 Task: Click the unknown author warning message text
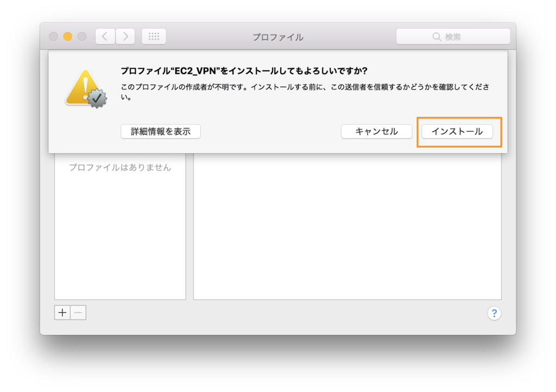pos(305,92)
